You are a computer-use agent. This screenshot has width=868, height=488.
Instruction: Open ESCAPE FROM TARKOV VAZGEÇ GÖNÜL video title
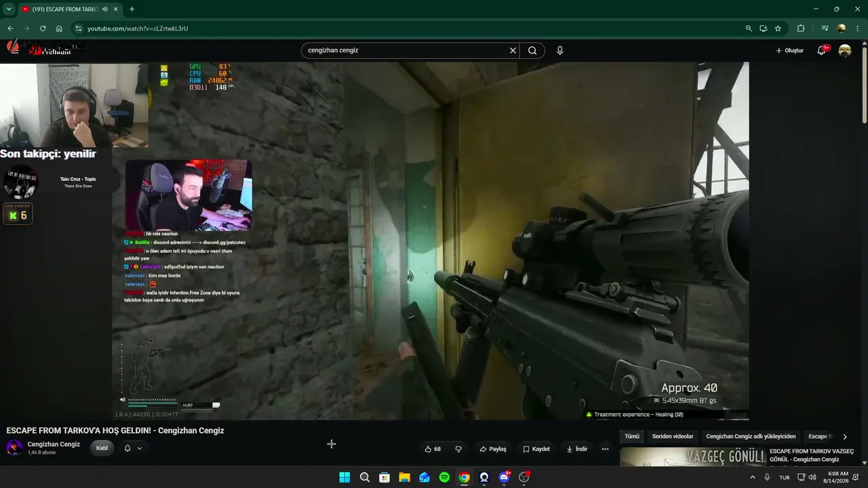[812, 455]
